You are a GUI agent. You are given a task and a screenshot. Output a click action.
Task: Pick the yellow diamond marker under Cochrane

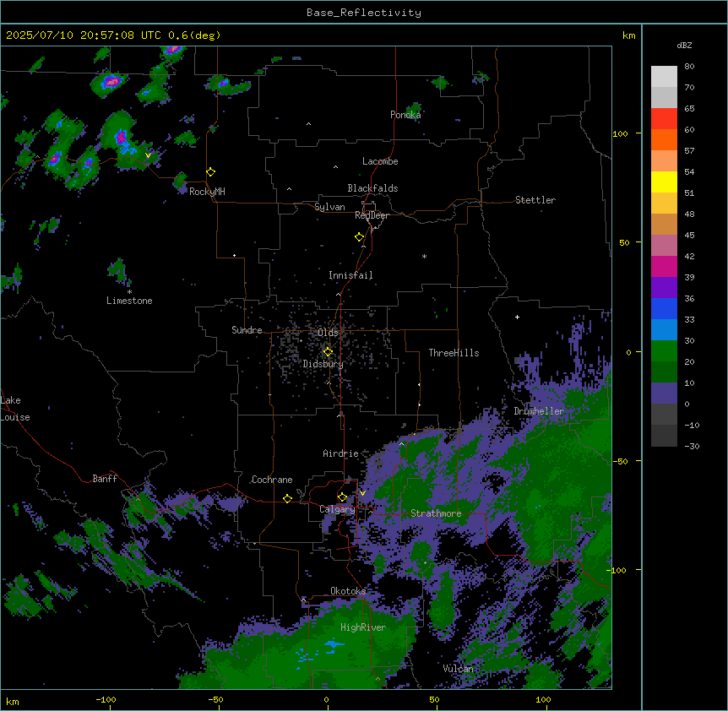287,498
